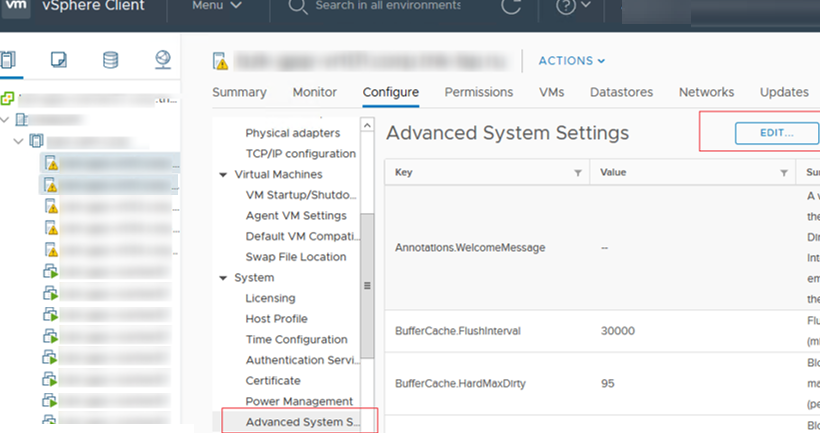
Task: Open Certificate settings
Action: point(273,381)
